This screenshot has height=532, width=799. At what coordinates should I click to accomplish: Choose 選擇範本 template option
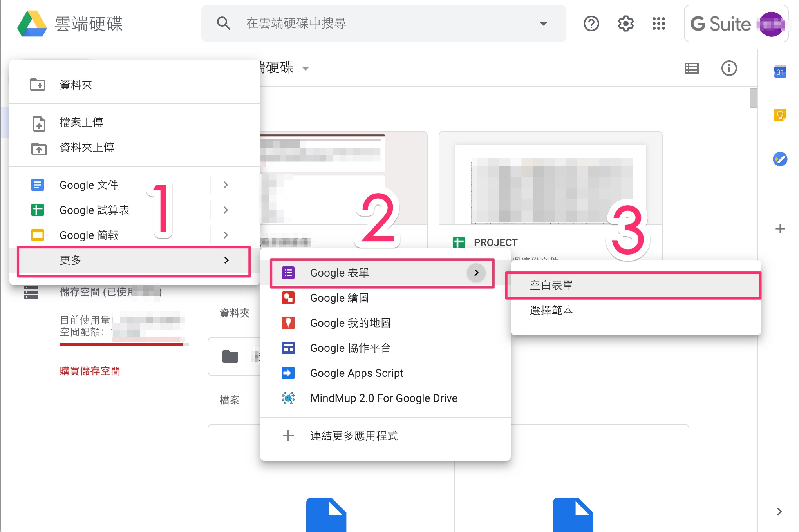point(636,310)
